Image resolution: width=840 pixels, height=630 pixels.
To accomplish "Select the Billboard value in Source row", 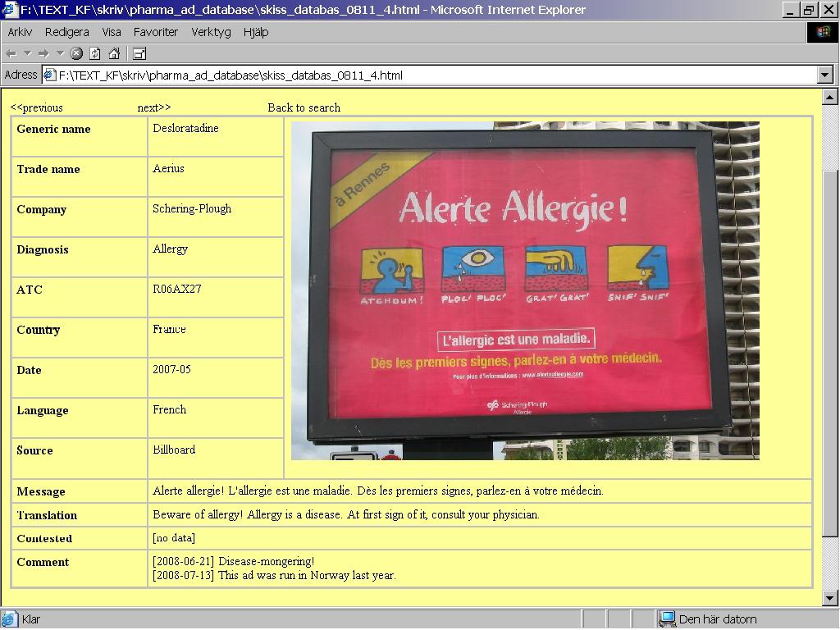I will 174,450.
